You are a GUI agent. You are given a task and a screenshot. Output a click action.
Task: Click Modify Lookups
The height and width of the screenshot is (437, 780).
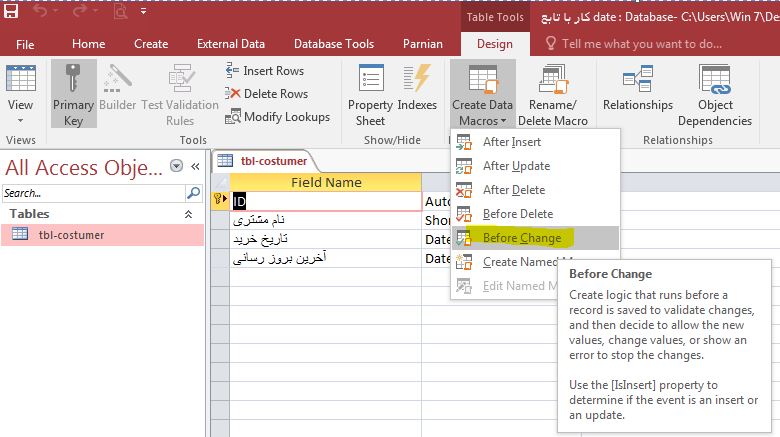277,117
